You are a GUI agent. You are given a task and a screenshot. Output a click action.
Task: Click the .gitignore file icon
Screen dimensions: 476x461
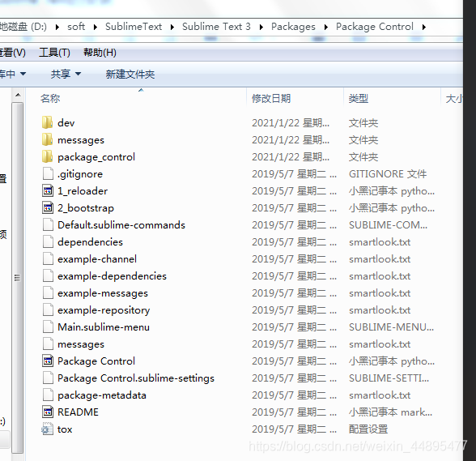click(x=48, y=174)
